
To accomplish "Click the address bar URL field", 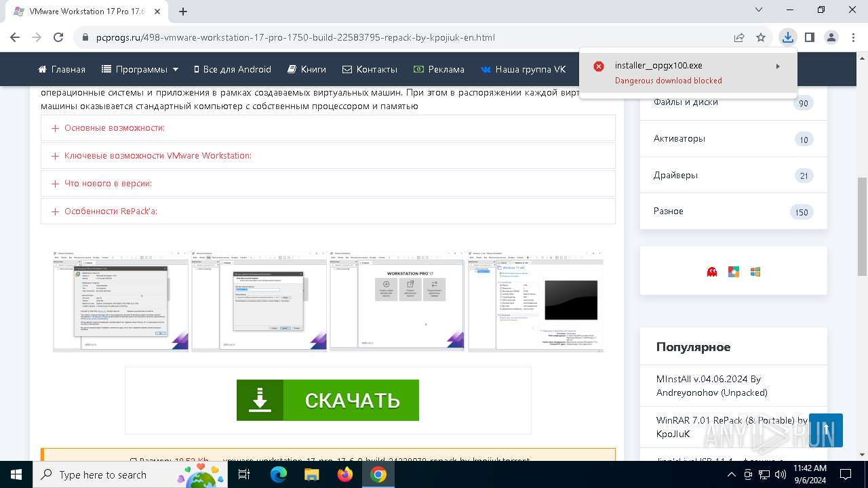I will pos(407,37).
